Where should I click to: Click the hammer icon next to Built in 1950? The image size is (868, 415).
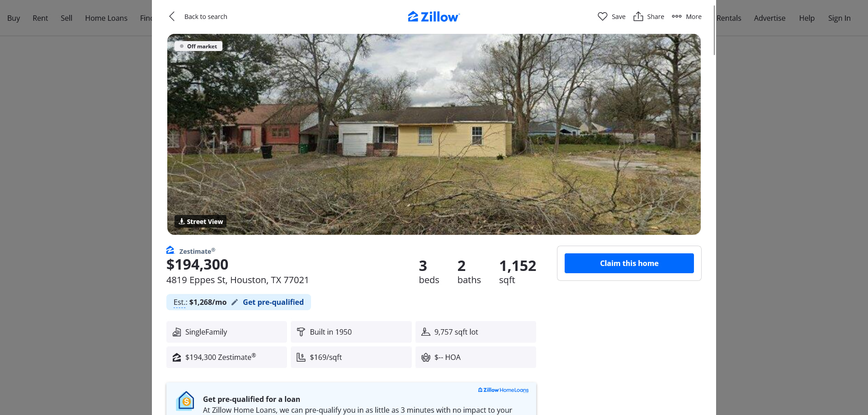301,332
